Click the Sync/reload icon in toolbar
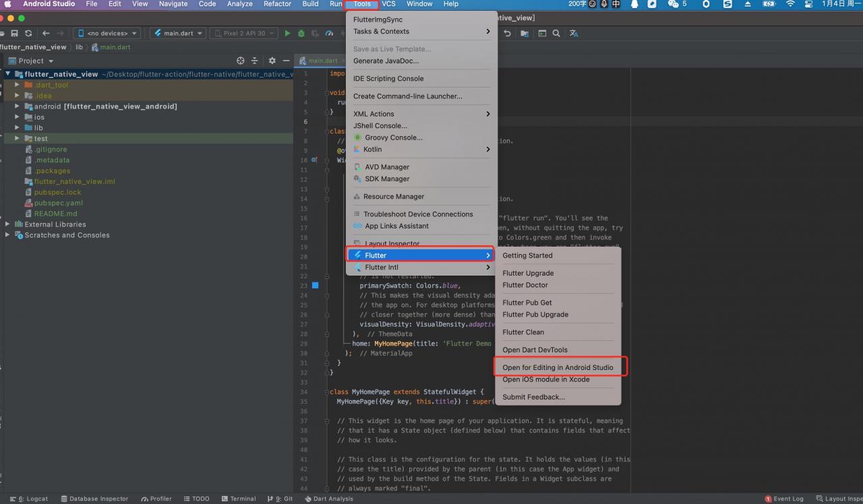Image resolution: width=863 pixels, height=504 pixels. [x=28, y=33]
